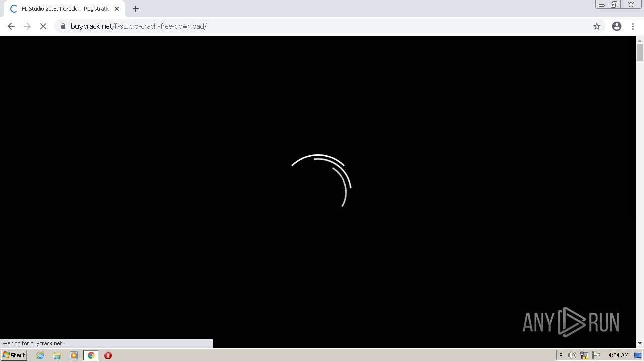Open the red Opera icon in taskbar
Viewport: 644px width, 362px height.
(108, 355)
